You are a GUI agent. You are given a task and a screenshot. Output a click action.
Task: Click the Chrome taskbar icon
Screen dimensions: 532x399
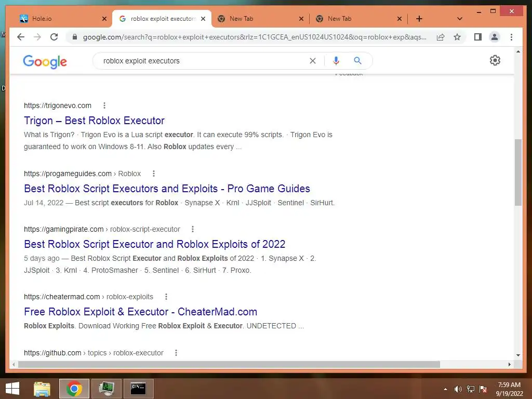74,389
